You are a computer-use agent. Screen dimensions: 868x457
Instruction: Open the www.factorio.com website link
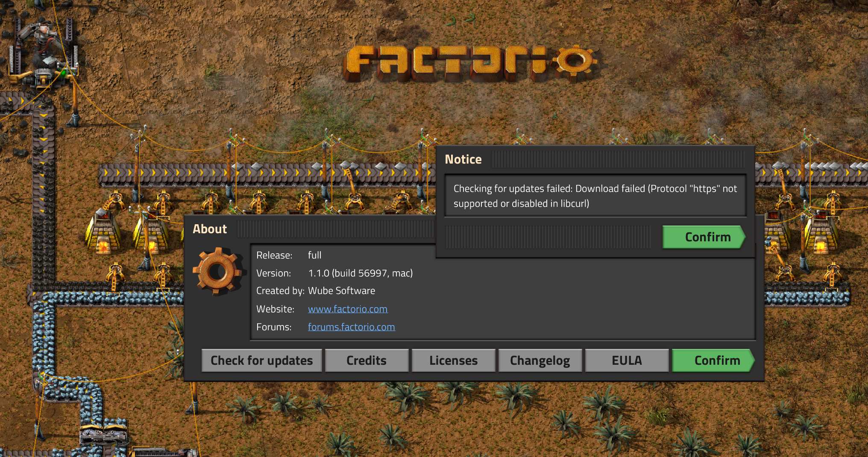(348, 309)
